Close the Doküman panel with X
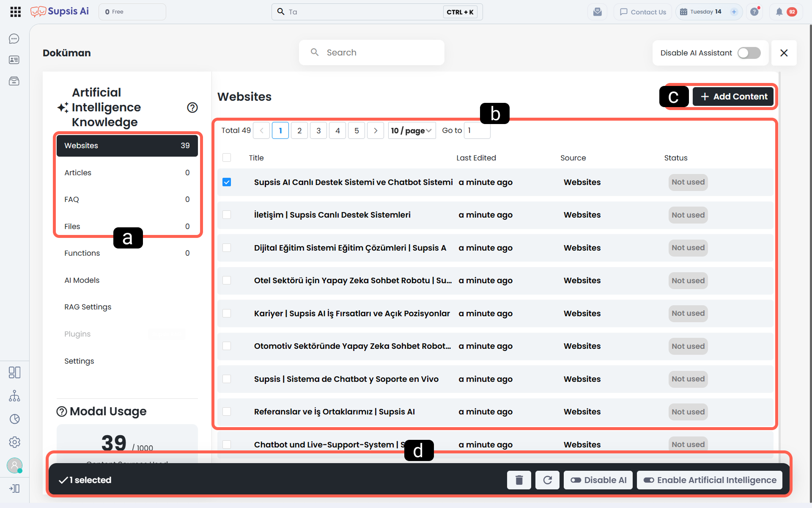Viewport: 812px width, 508px height. [784, 53]
